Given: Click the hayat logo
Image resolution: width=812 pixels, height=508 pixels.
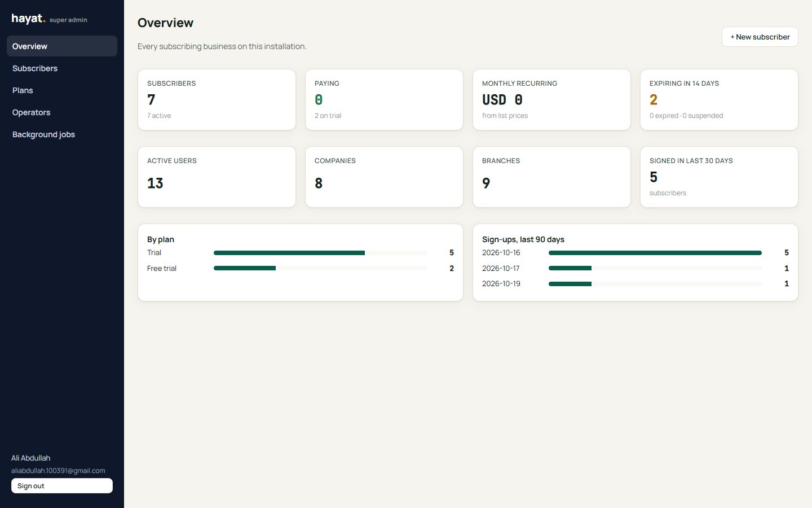Looking at the screenshot, I should [28, 19].
